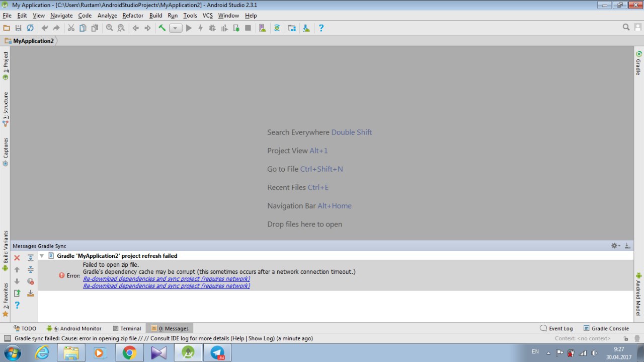Switch to the Terminal tab

click(x=127, y=328)
